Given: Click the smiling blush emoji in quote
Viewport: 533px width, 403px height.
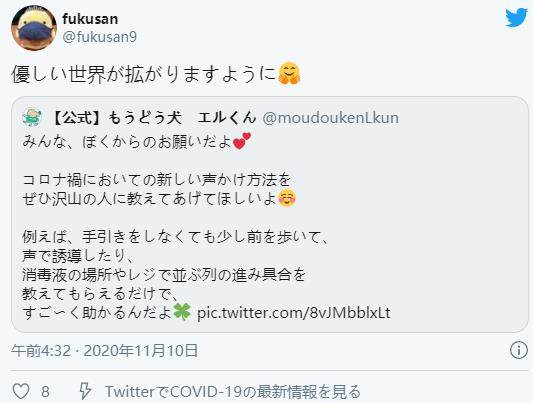Looking at the screenshot, I should click(x=287, y=198).
